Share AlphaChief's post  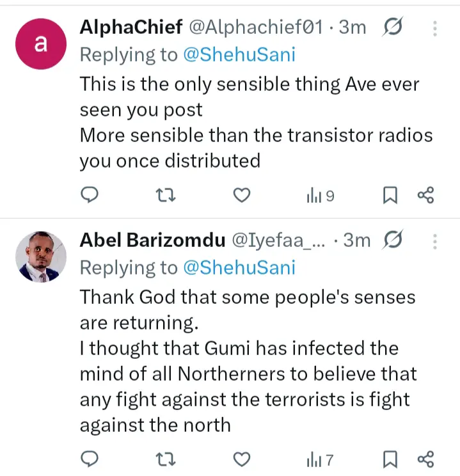click(x=425, y=195)
